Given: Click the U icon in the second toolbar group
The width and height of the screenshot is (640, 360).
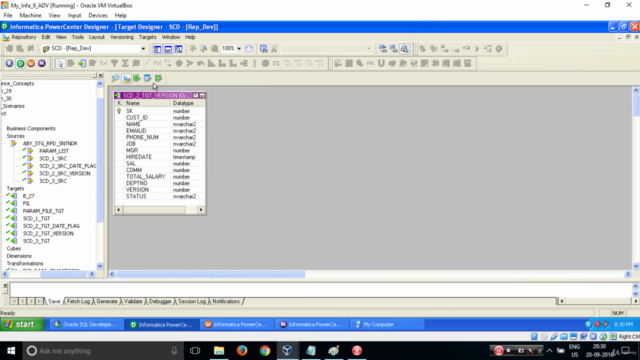Looking at the screenshot, I should 381,63.
